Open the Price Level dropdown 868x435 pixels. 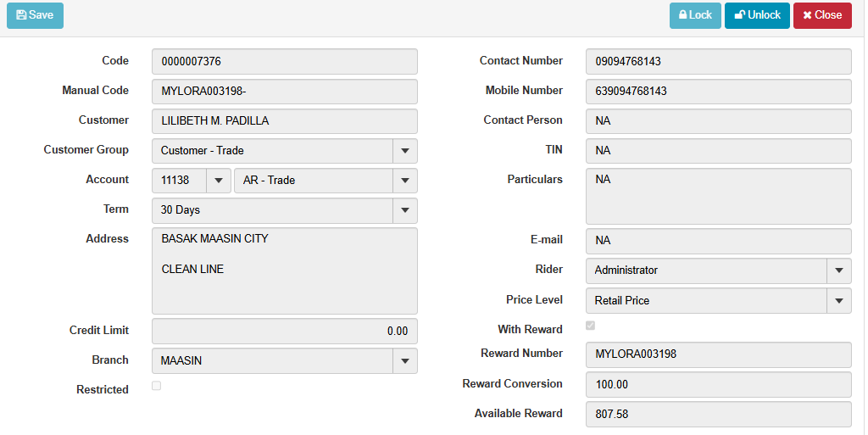click(838, 301)
